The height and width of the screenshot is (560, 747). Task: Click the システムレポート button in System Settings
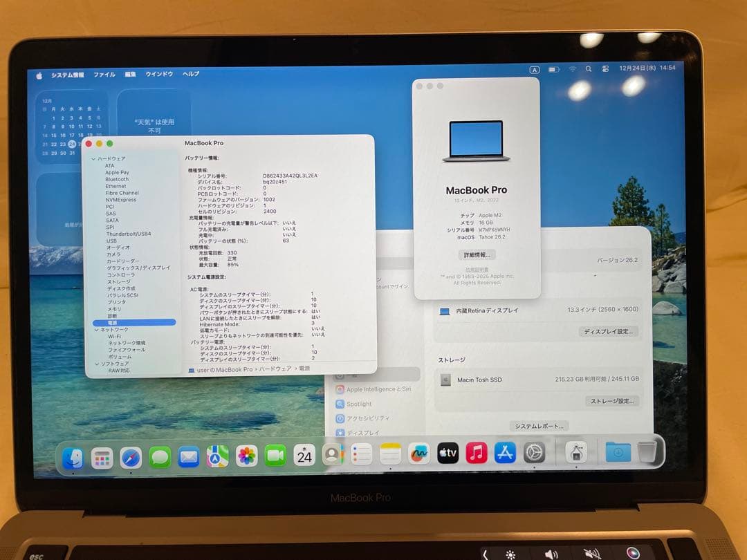pos(539,427)
